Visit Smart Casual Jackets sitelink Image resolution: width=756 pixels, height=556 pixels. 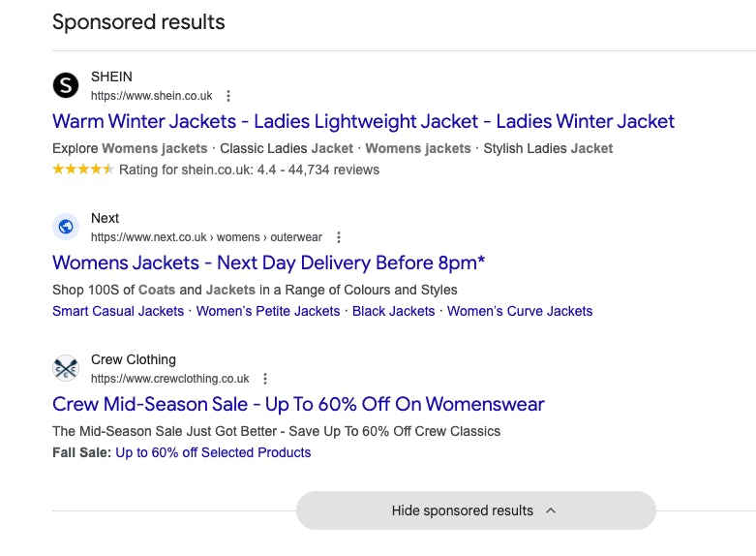pyautogui.click(x=118, y=311)
